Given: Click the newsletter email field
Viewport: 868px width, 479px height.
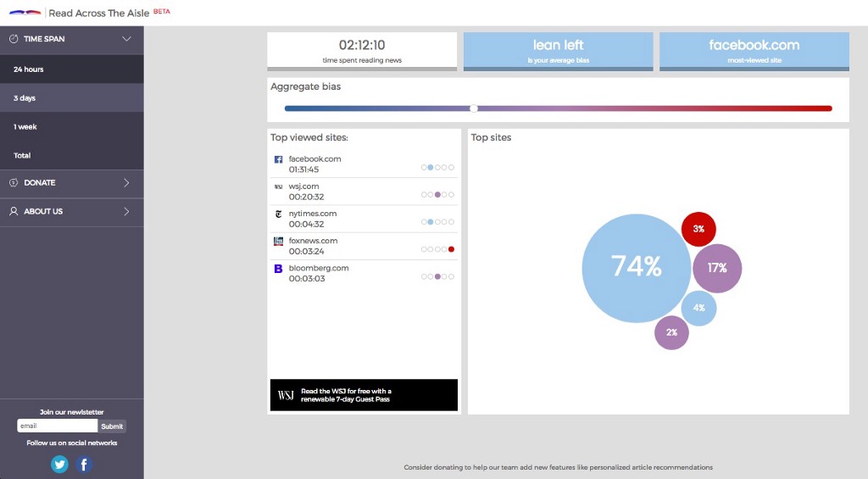Looking at the screenshot, I should (x=57, y=426).
